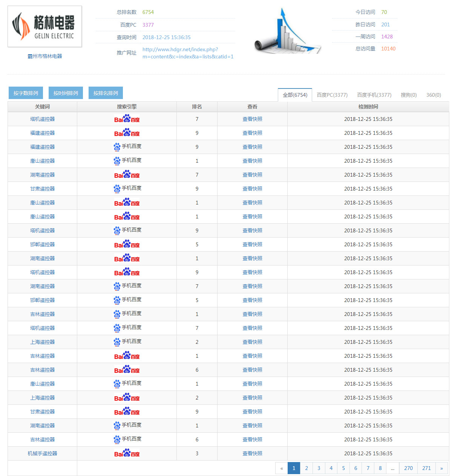Viewport: 452px width, 476px height.
Task: Open 机械手遥控器 keyword link
Action: tap(42, 453)
